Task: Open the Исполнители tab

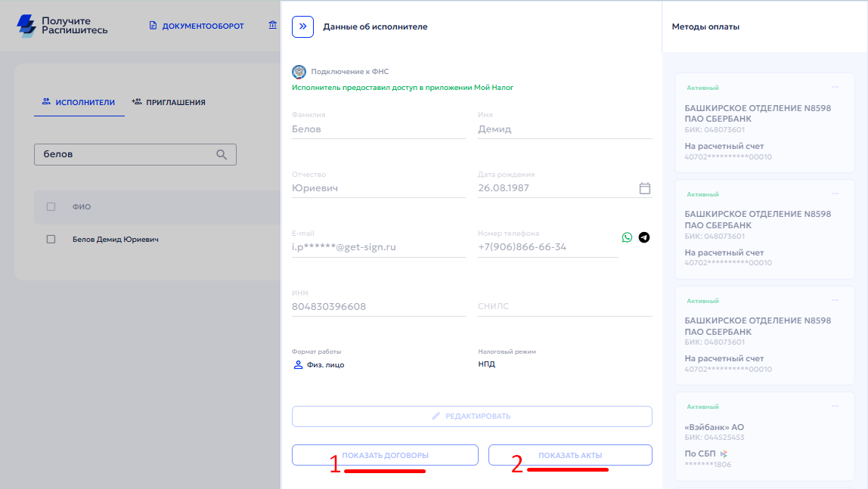Action: pyautogui.click(x=79, y=102)
